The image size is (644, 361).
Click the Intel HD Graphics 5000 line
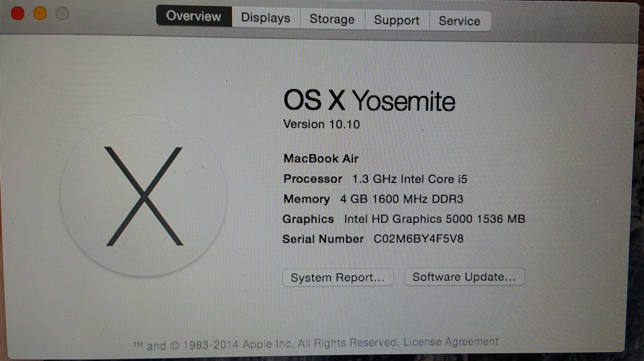(404, 219)
